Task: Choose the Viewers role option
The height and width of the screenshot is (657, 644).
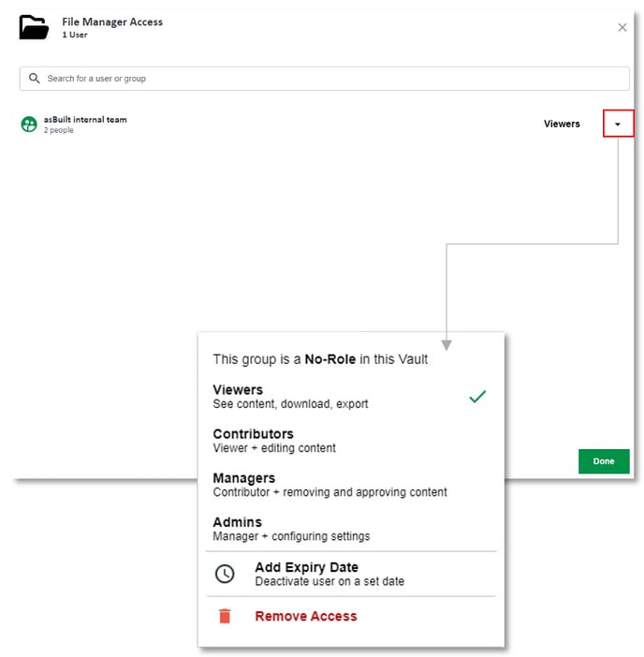Action: pyautogui.click(x=350, y=397)
